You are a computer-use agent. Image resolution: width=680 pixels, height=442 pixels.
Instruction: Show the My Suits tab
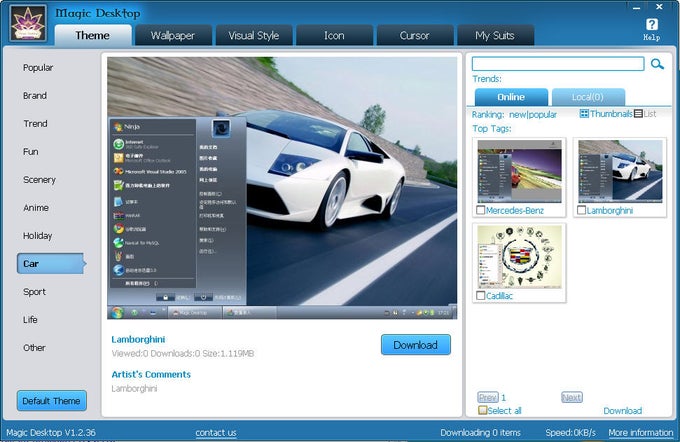(x=495, y=35)
